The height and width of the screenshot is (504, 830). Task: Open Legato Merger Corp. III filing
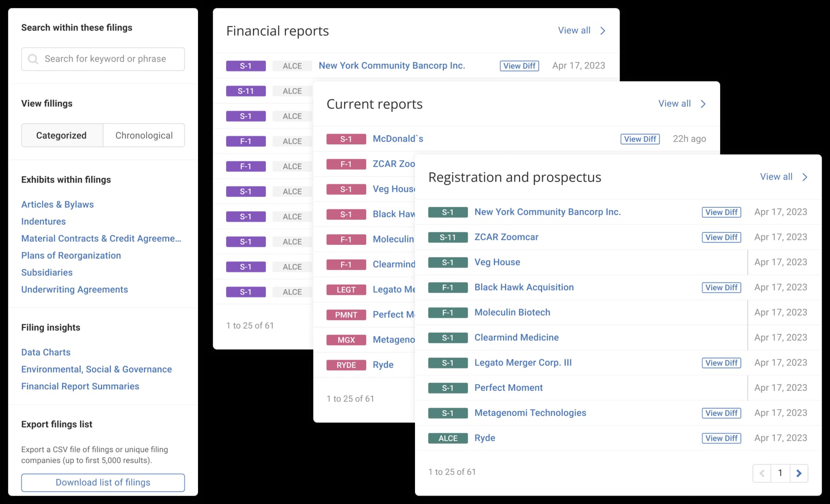click(x=523, y=362)
